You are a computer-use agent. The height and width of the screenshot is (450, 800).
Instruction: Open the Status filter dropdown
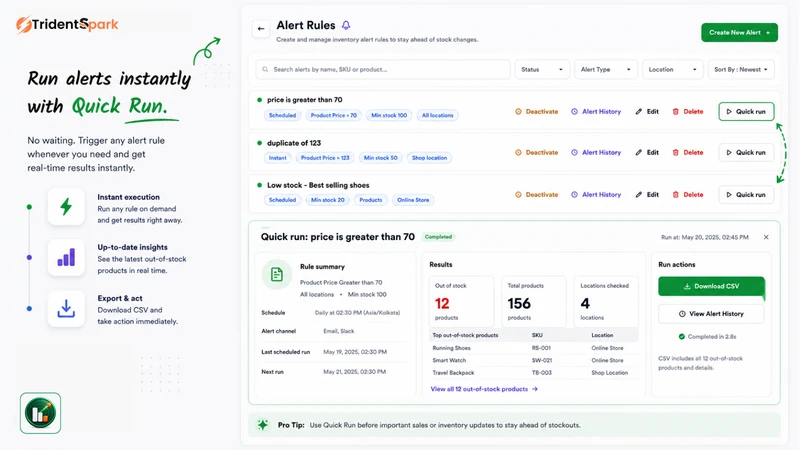pyautogui.click(x=542, y=69)
